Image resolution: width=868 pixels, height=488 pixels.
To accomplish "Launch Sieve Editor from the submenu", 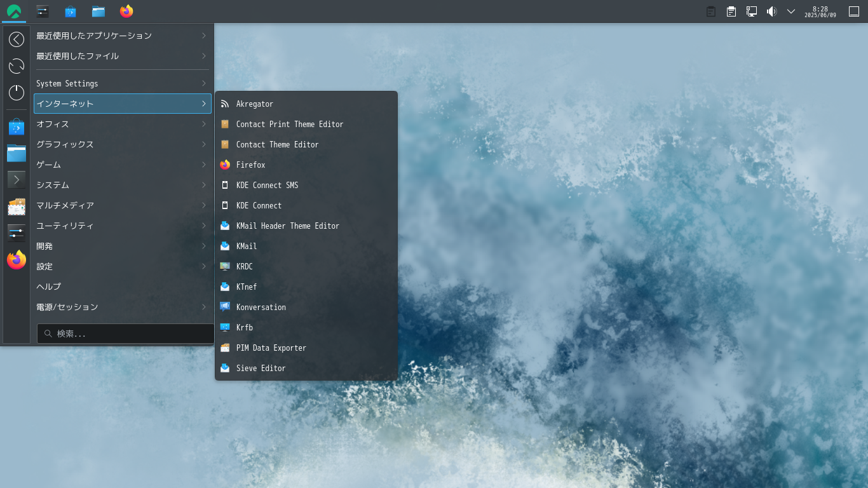I will coord(306,368).
